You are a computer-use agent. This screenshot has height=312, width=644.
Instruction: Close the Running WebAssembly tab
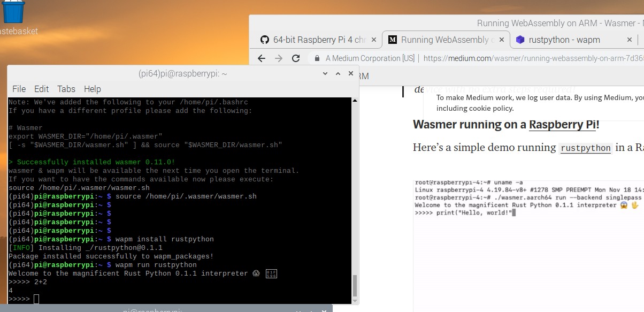coord(501,40)
